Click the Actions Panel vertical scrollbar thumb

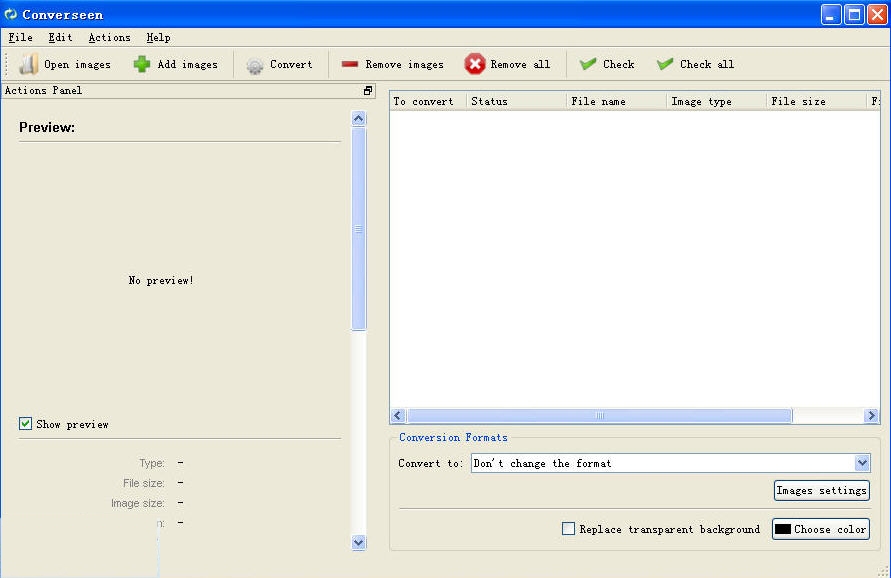(359, 228)
